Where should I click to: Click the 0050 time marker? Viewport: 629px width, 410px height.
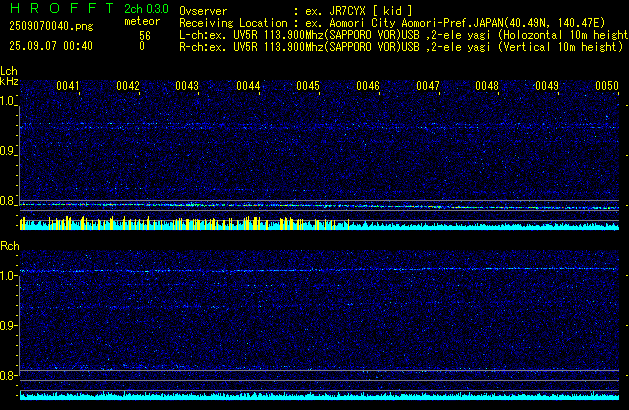pyautogui.click(x=607, y=86)
